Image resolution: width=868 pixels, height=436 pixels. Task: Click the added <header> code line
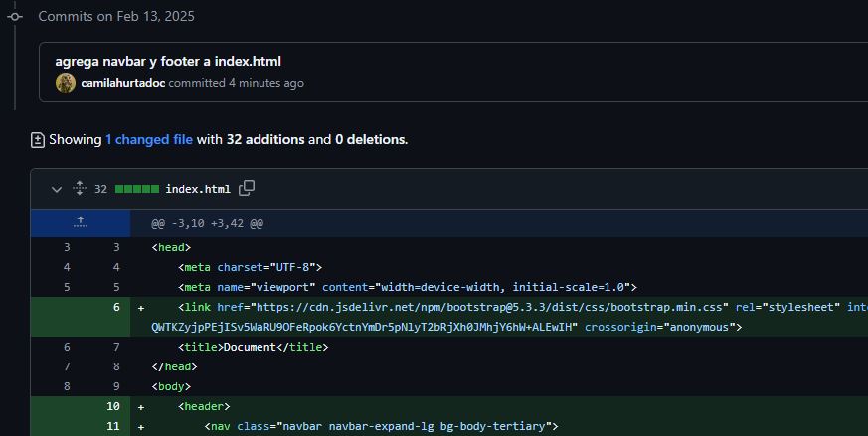[204, 406]
